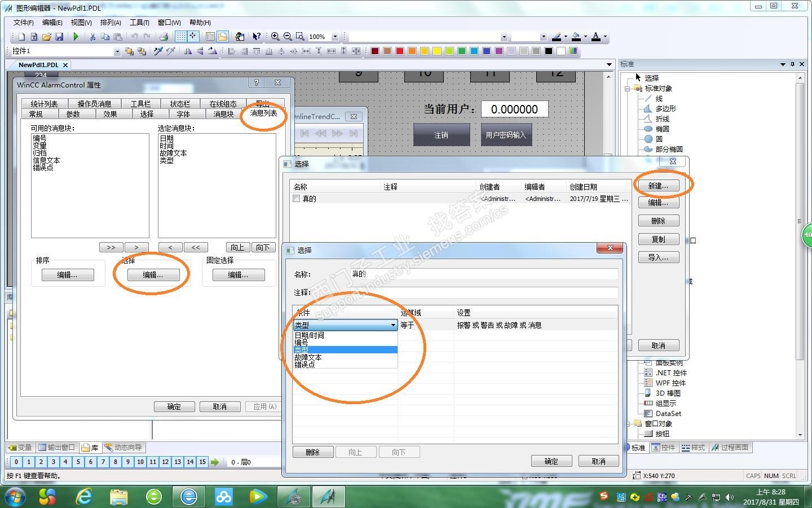Open the document tab list arrow
The image size is (812, 508).
tap(609, 64)
